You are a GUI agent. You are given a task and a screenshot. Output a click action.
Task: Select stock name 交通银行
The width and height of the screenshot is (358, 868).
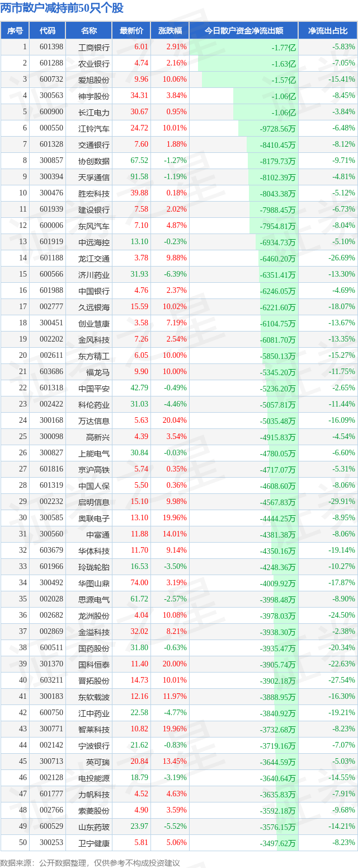[94, 145]
